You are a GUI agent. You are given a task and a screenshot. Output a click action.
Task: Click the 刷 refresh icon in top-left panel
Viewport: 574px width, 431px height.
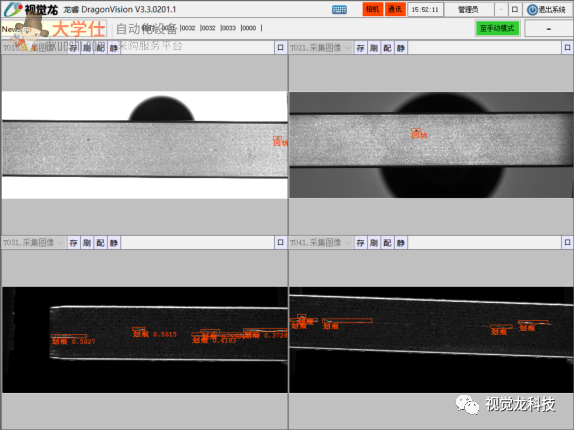(x=87, y=48)
